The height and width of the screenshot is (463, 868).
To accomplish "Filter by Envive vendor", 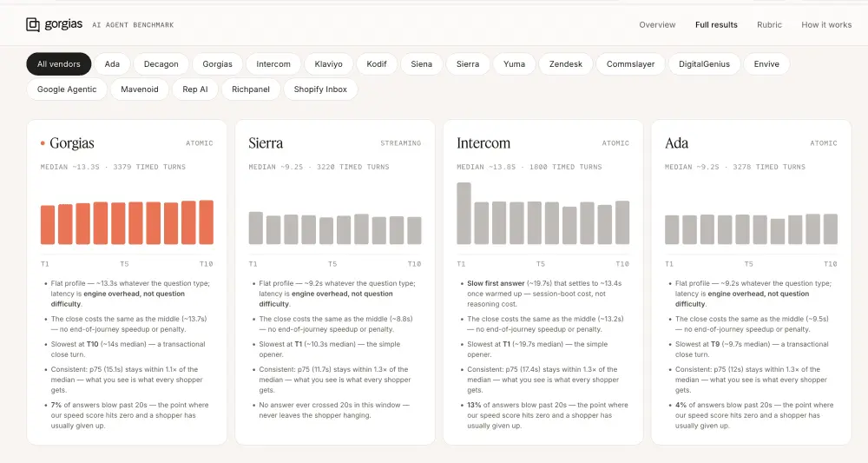I will point(766,64).
